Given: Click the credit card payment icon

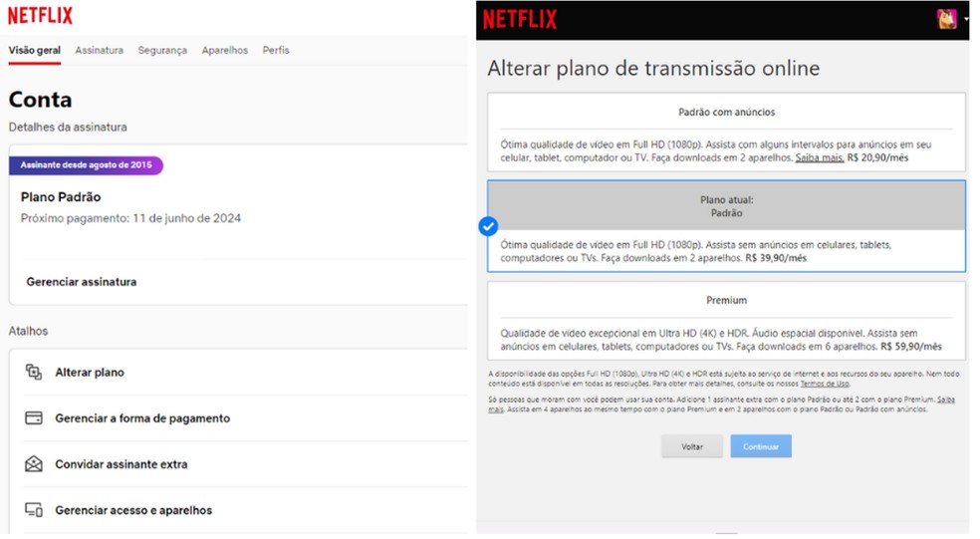Looking at the screenshot, I should click(34, 417).
